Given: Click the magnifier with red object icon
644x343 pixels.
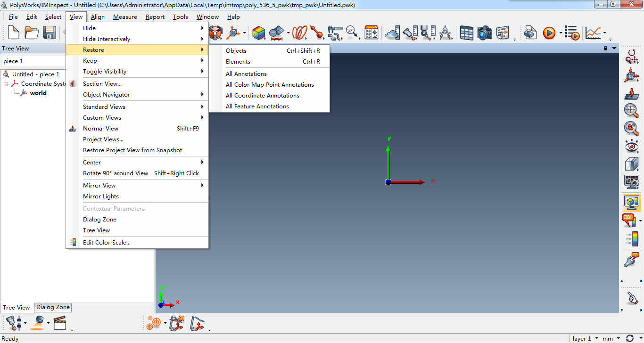Looking at the screenshot, I should [631, 128].
